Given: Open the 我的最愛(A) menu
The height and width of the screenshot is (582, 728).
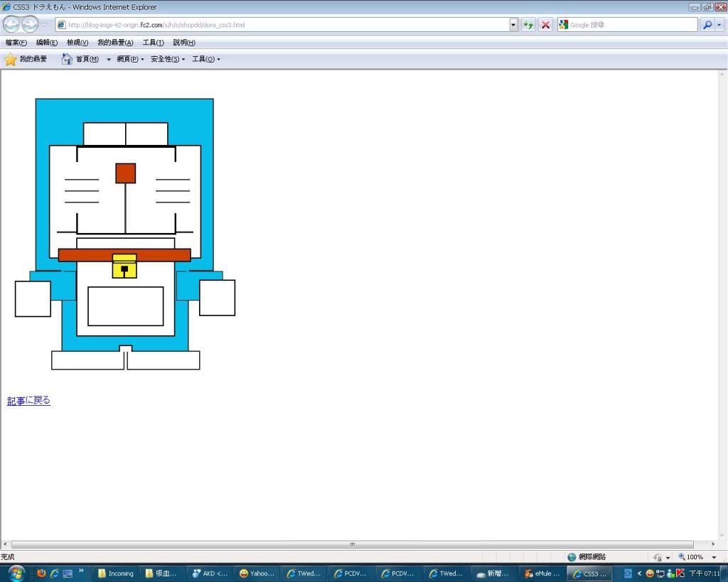Looking at the screenshot, I should (115, 43).
